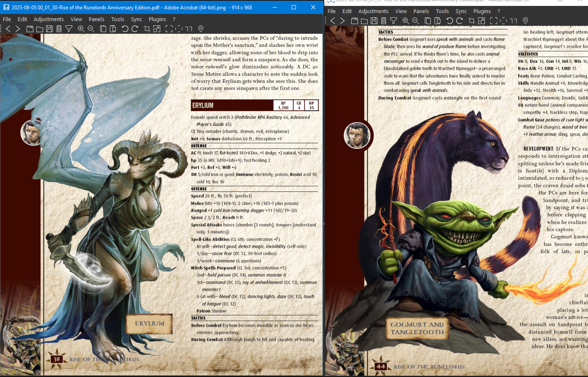The image size is (588, 377).
Task: Copy the image in Erylium window toolbar
Action: (103, 29)
